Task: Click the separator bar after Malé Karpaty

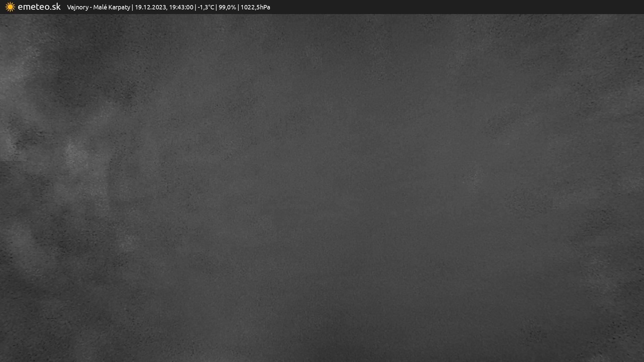Action: point(132,7)
